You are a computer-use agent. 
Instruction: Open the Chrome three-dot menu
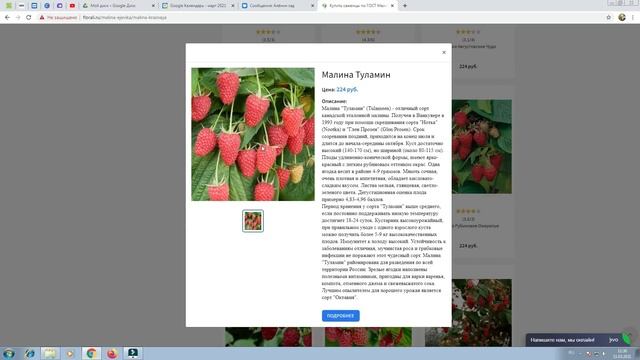[633, 18]
